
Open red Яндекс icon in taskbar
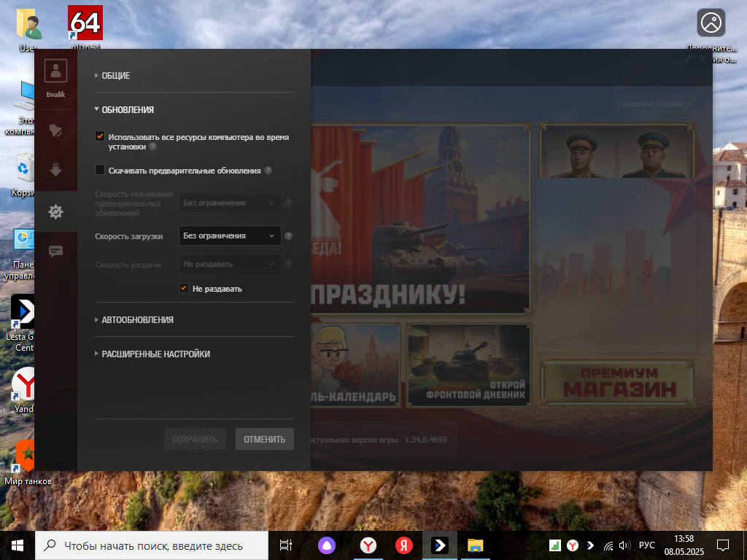point(404,545)
